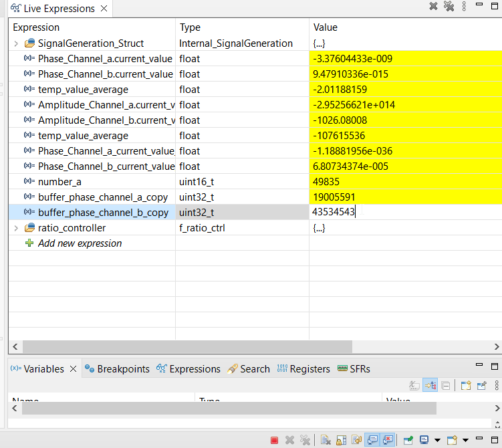Image resolution: width=502 pixels, height=448 pixels.
Task: Expand the ratio_controller row
Action: [x=16, y=228]
